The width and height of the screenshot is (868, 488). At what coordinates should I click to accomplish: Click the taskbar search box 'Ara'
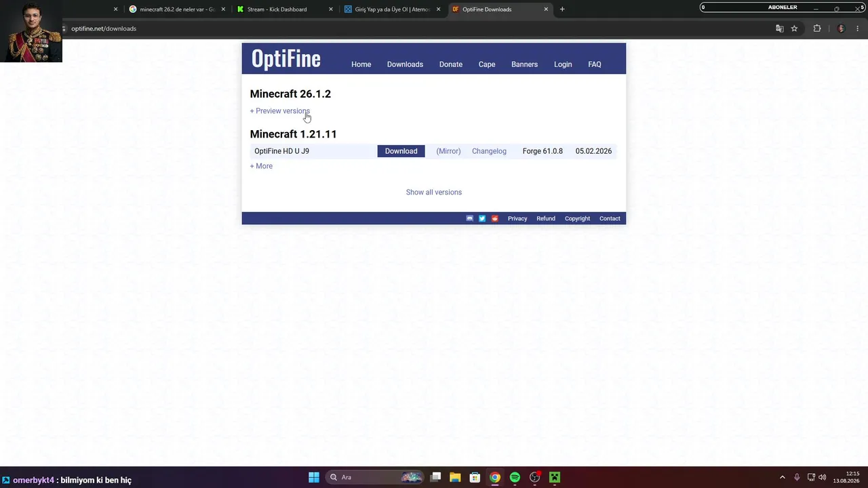pos(373,477)
